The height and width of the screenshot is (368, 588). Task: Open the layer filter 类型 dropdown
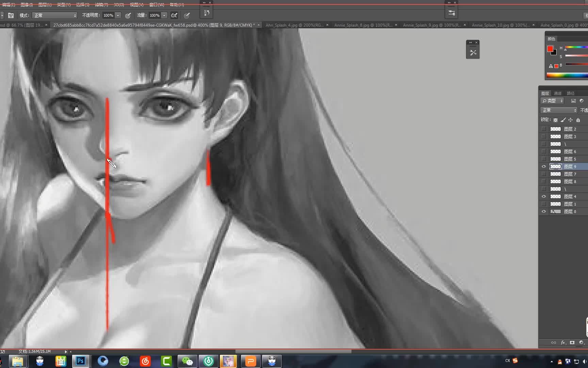click(552, 101)
